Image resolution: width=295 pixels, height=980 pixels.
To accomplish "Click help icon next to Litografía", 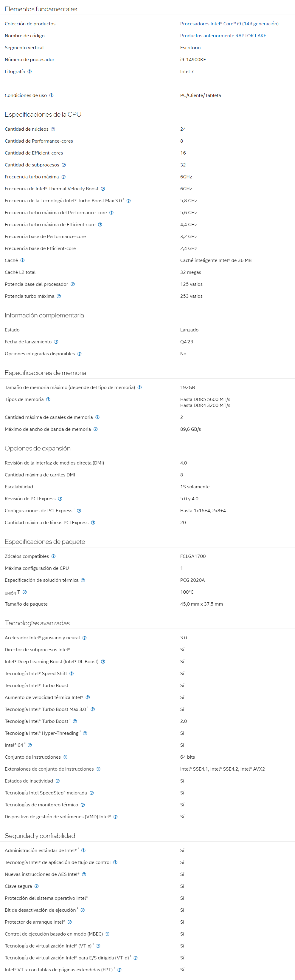I will click(x=30, y=72).
